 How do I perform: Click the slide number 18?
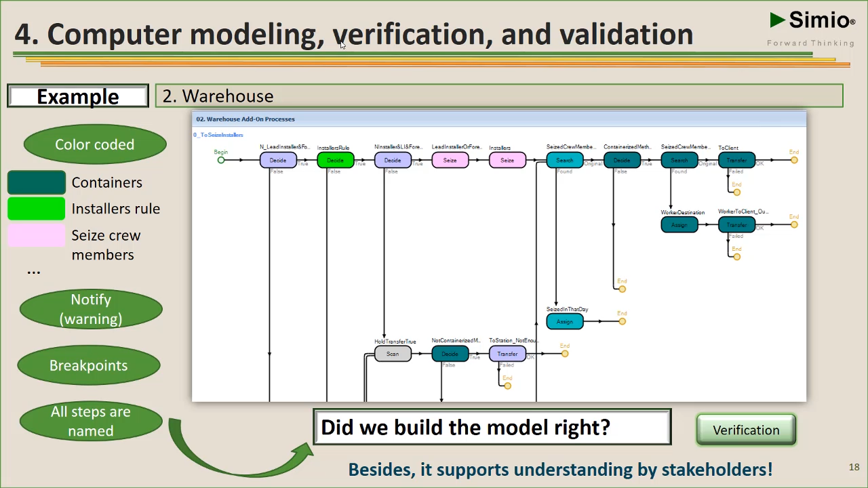coord(854,467)
